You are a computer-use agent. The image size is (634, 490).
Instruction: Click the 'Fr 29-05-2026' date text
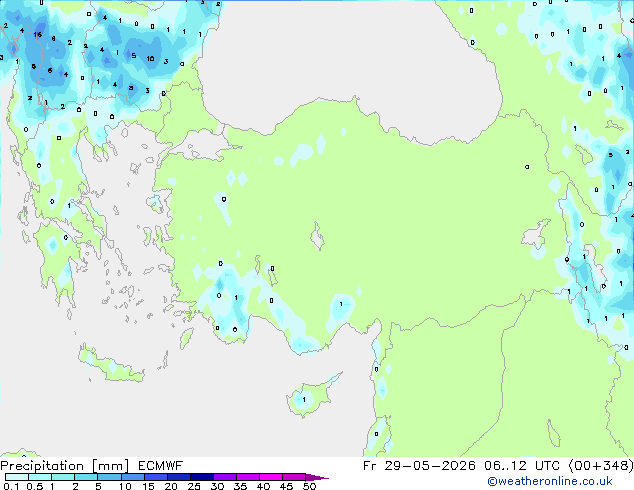(x=419, y=466)
